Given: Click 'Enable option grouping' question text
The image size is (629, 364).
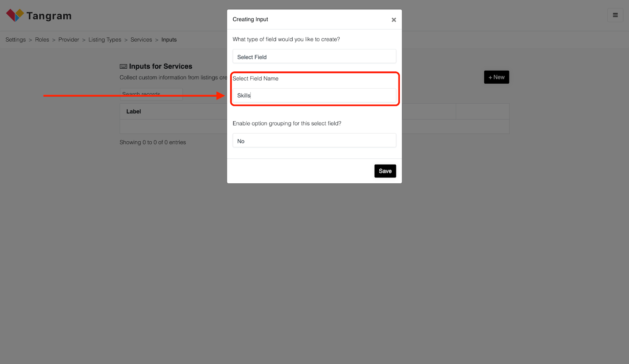Looking at the screenshot, I should coord(287,123).
